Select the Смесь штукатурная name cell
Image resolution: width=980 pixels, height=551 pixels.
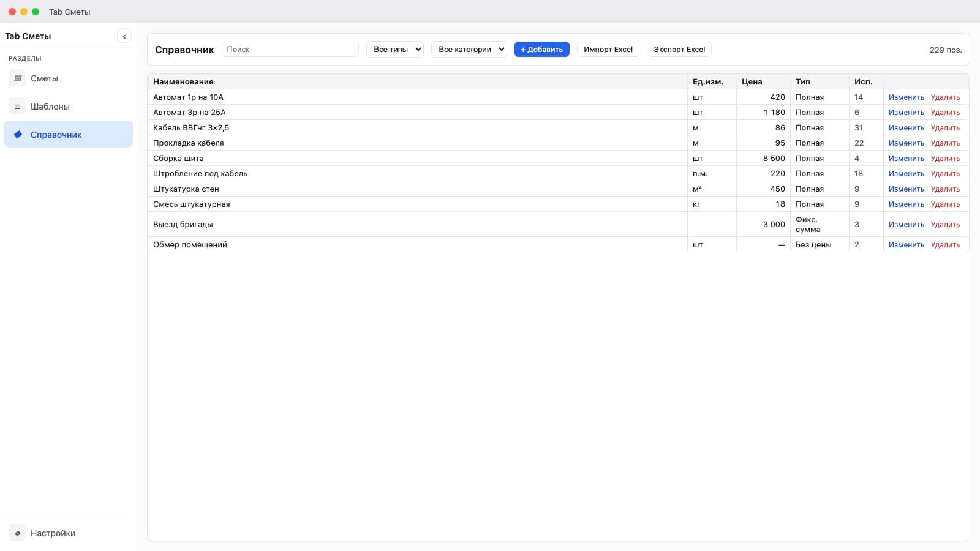tap(417, 204)
